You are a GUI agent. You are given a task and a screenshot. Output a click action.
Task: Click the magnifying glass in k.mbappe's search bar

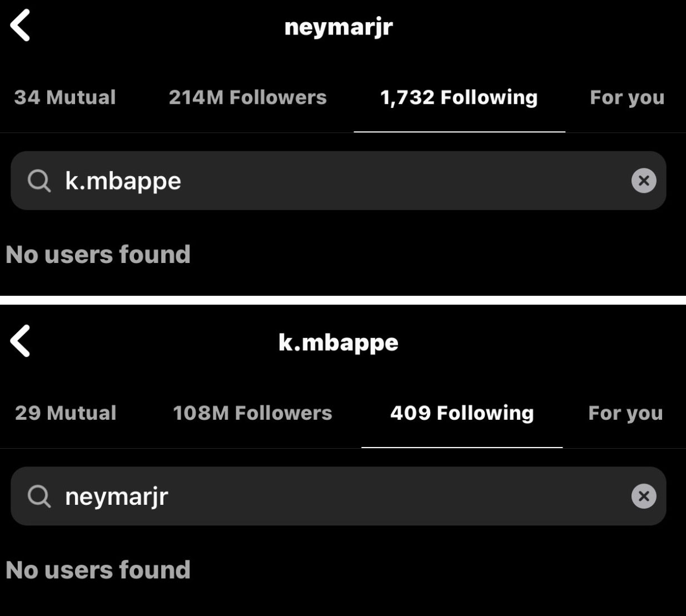click(x=38, y=496)
